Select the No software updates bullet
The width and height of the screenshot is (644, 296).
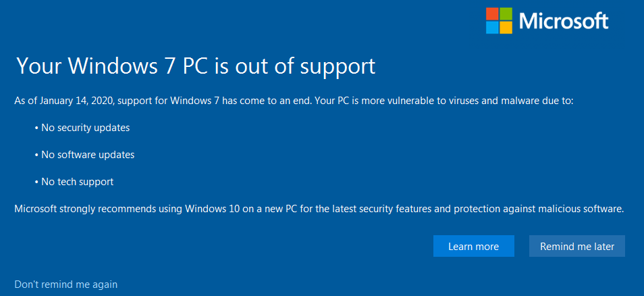85,155
